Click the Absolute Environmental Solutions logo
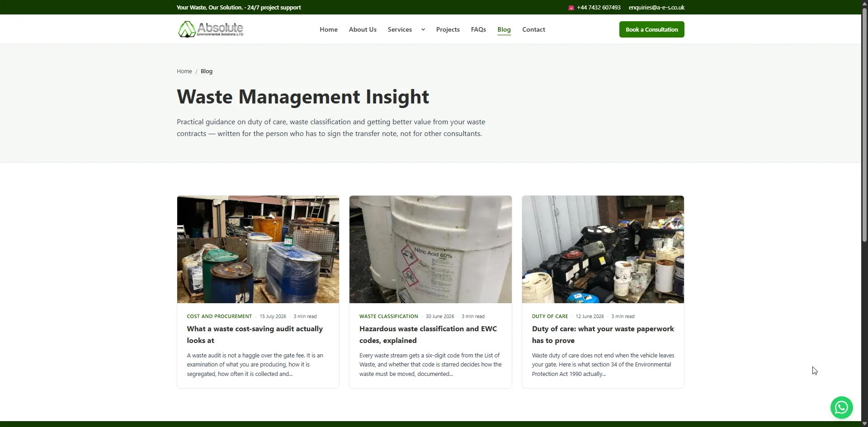 click(x=211, y=29)
